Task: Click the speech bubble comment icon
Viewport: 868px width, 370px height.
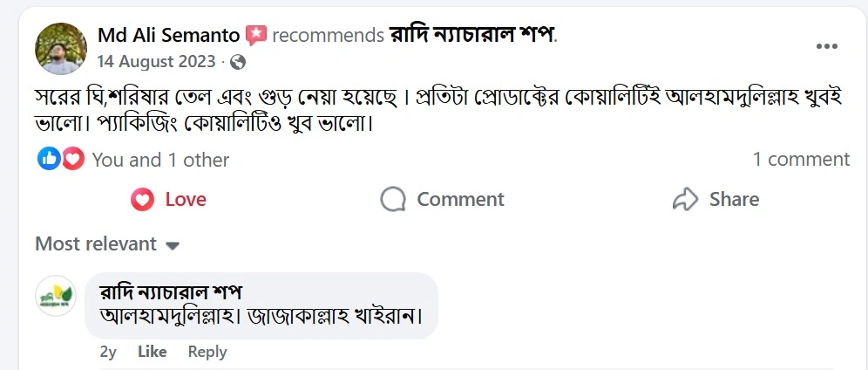Action: pyautogui.click(x=394, y=200)
